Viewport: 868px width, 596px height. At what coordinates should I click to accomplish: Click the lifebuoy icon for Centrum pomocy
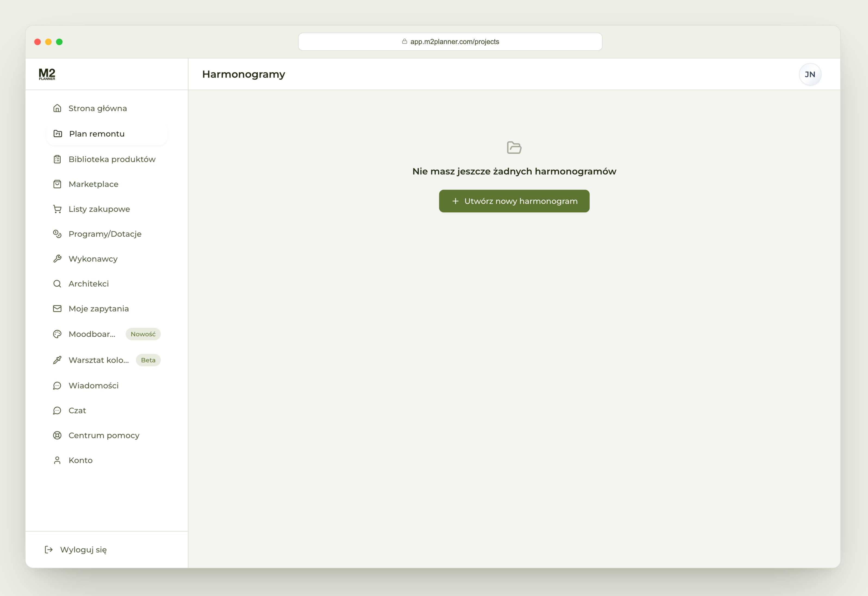point(57,435)
